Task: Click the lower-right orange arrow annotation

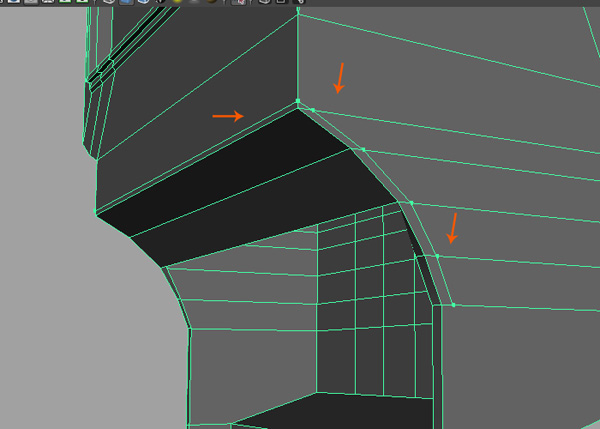Action: [x=454, y=227]
